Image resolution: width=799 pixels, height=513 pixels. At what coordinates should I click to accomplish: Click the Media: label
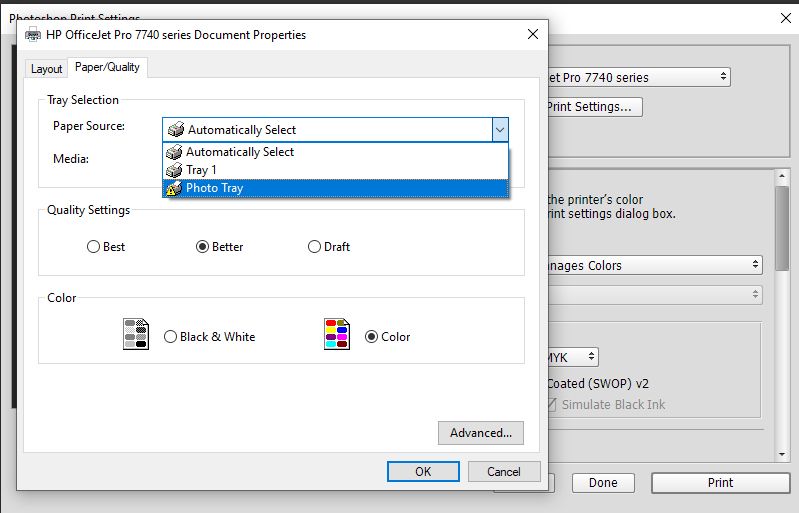pyautogui.click(x=71, y=159)
